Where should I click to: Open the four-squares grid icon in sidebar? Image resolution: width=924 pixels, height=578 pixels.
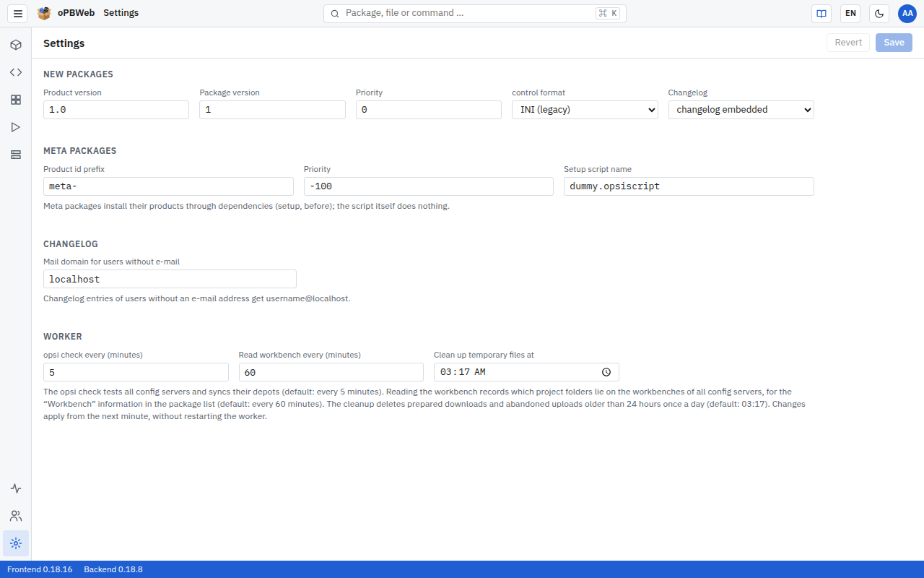tap(16, 100)
